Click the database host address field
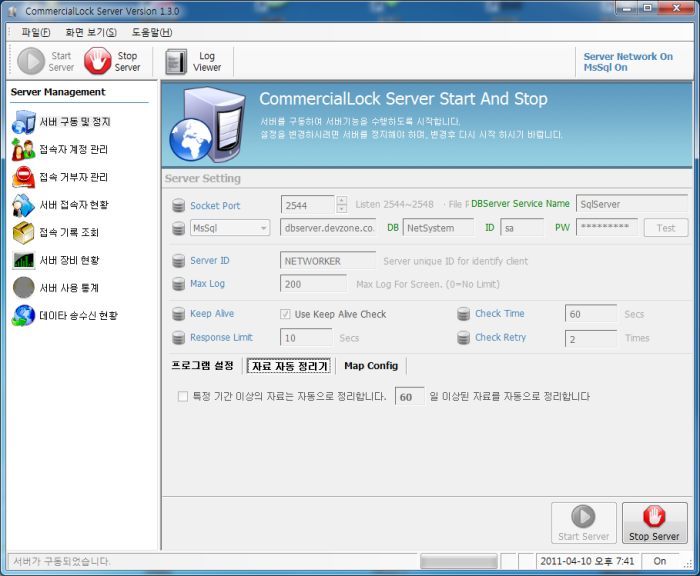700x576 pixels. [x=328, y=228]
